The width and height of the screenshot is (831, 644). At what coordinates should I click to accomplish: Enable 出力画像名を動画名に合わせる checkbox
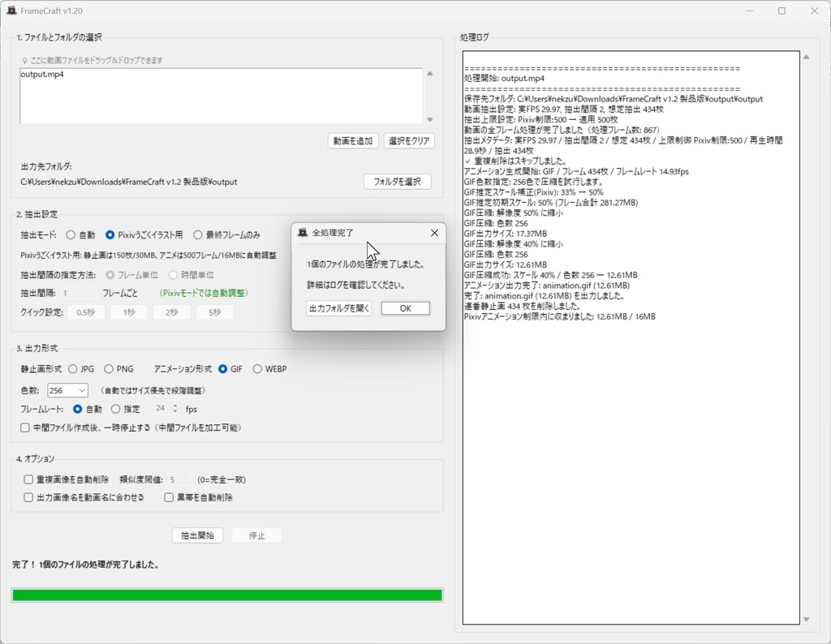[28, 497]
